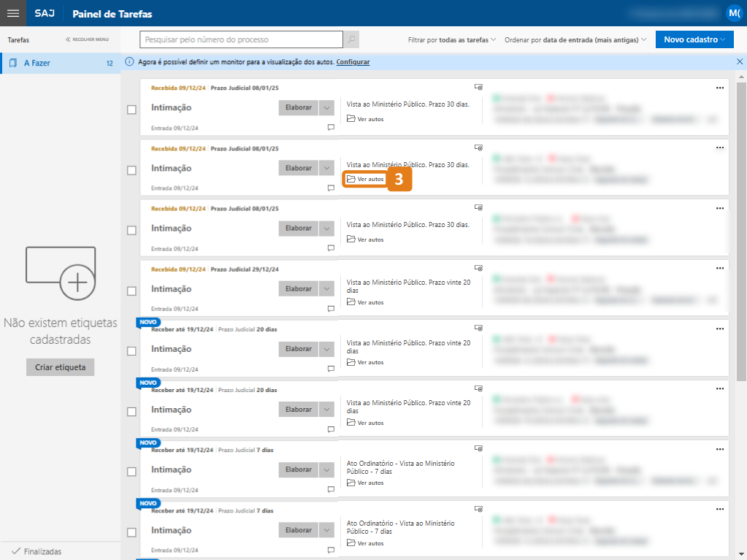Tick checkbox of the last visible Intimação task
Image resolution: width=747 pixels, height=560 pixels.
coord(131,532)
